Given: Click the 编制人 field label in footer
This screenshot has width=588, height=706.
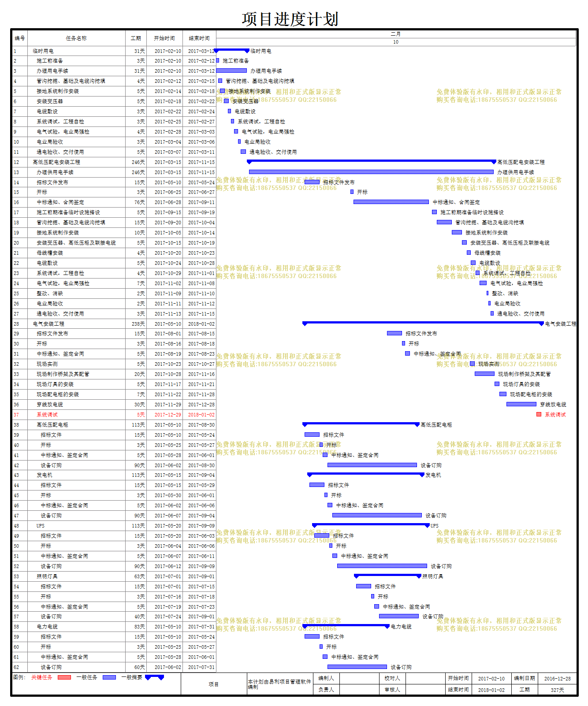Looking at the screenshot, I should coord(326,679).
